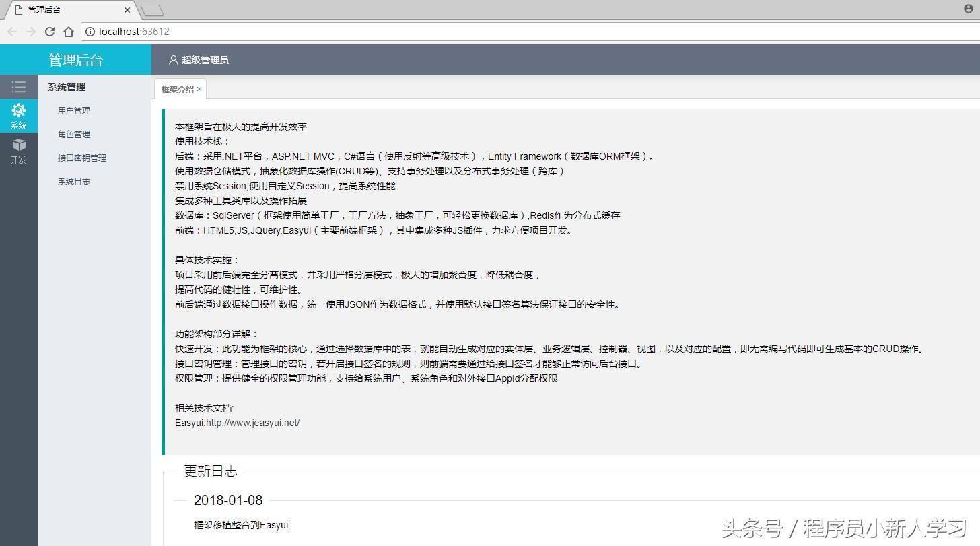Click the browser home icon
980x546 pixels.
pos(69,31)
